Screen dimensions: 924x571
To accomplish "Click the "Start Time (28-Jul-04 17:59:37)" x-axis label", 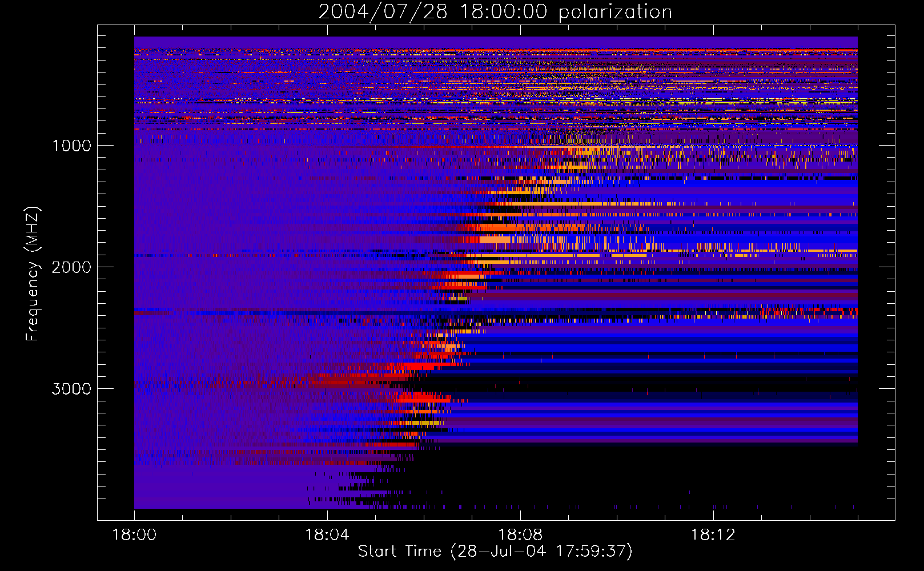I will point(495,552).
